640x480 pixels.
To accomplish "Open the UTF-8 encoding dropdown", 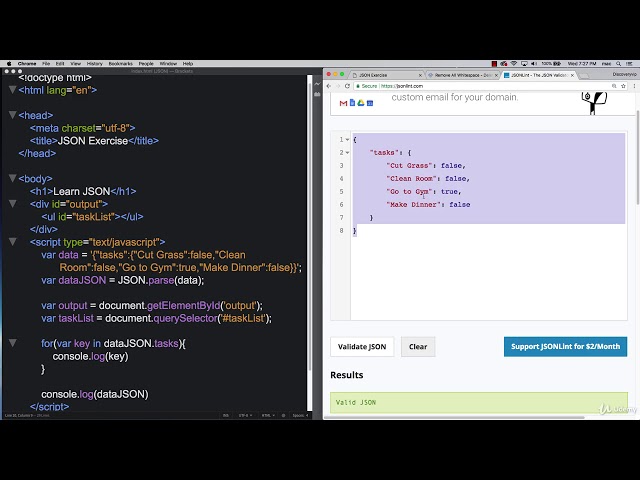I will [x=245, y=416].
